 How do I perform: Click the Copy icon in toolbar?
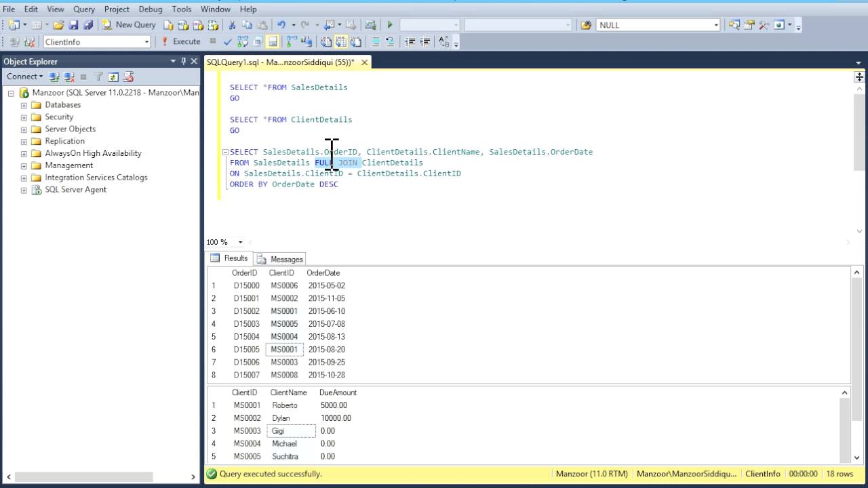247,25
